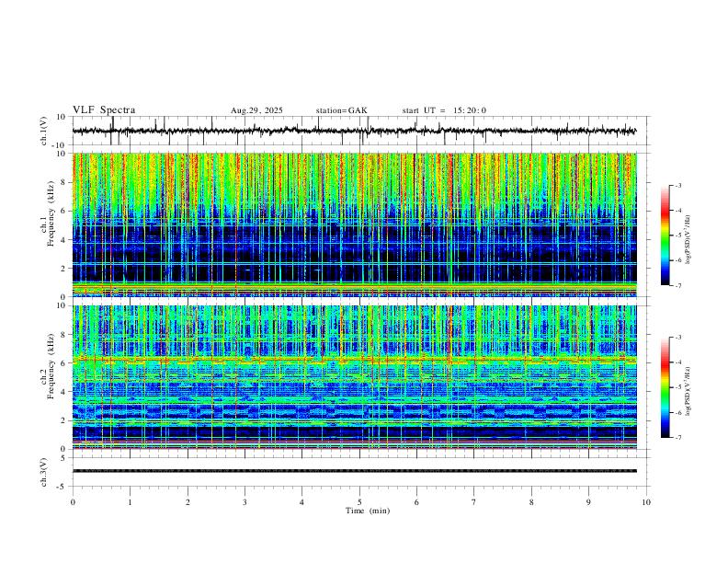
Task: Click the ch.2 "Frequency (kHz)" axis label
Action: [51, 365]
